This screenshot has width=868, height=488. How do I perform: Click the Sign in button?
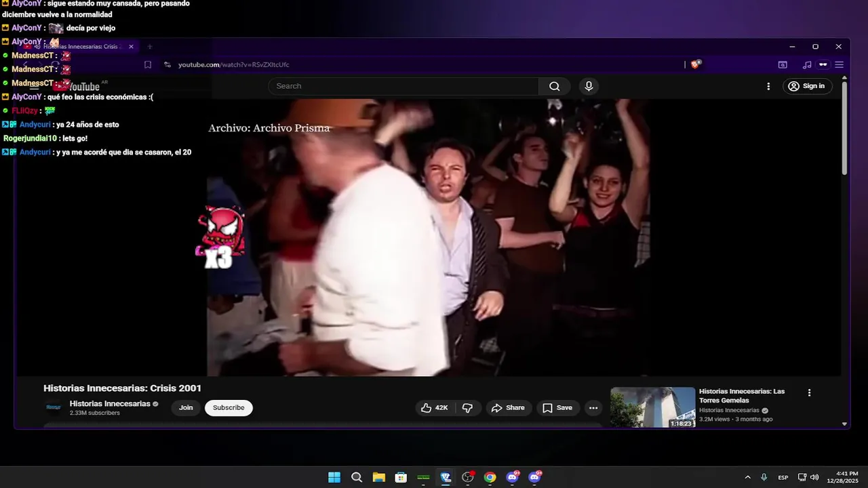(x=807, y=86)
